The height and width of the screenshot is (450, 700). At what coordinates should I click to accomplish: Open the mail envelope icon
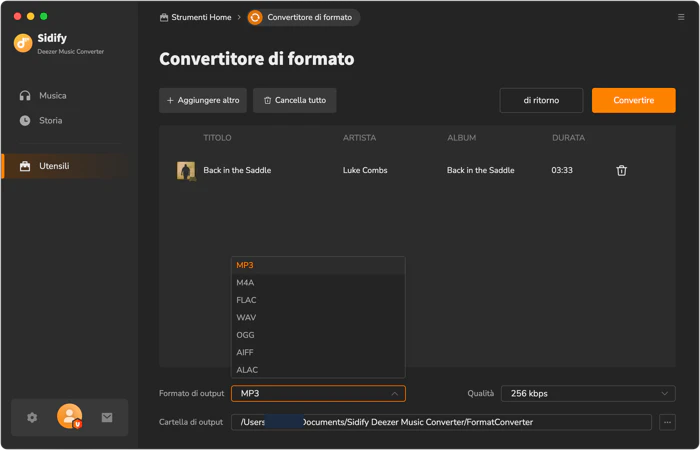(107, 417)
